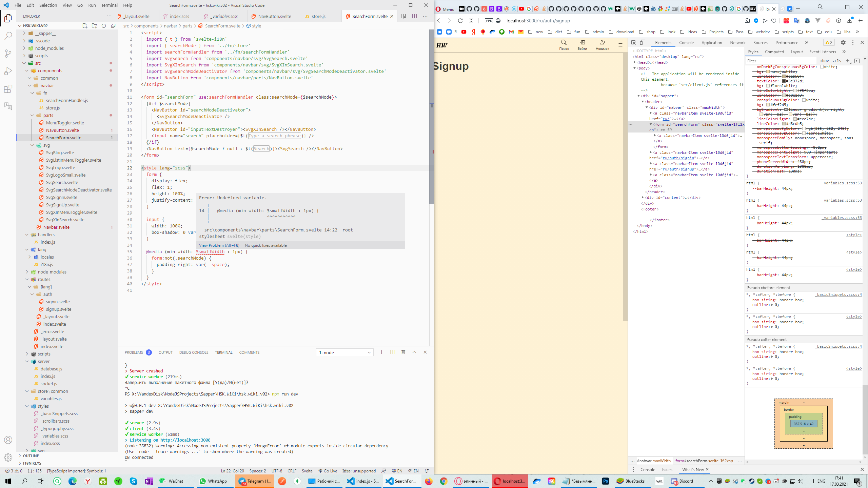Click H.W logo on the web page
The width and height of the screenshot is (868, 488).
point(442,45)
